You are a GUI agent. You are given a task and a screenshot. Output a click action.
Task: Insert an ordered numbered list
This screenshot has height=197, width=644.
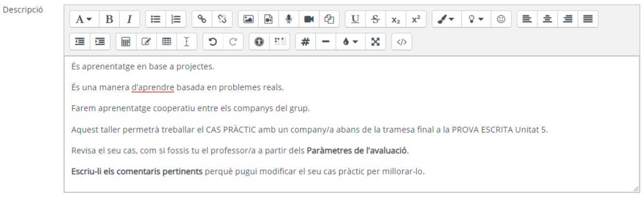click(x=176, y=19)
